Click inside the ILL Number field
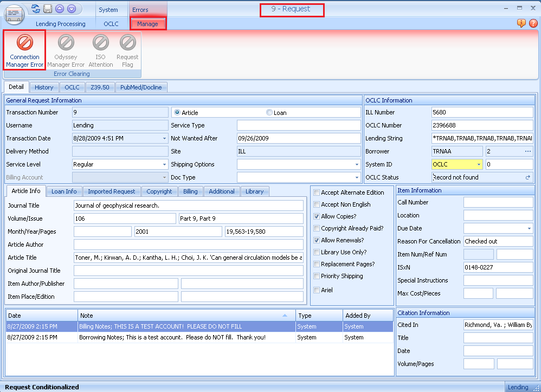 pos(481,112)
